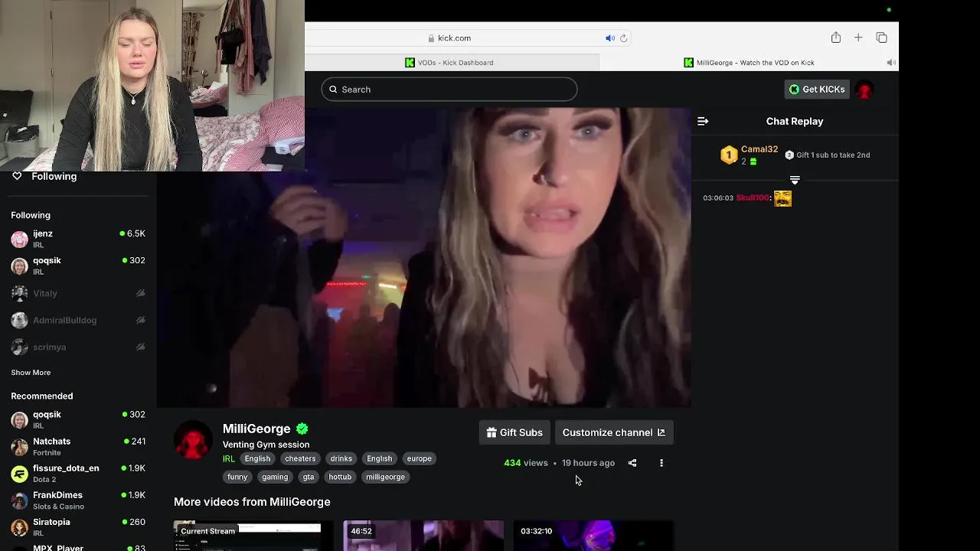
Task: Click scrimya offline status icon
Action: click(140, 347)
